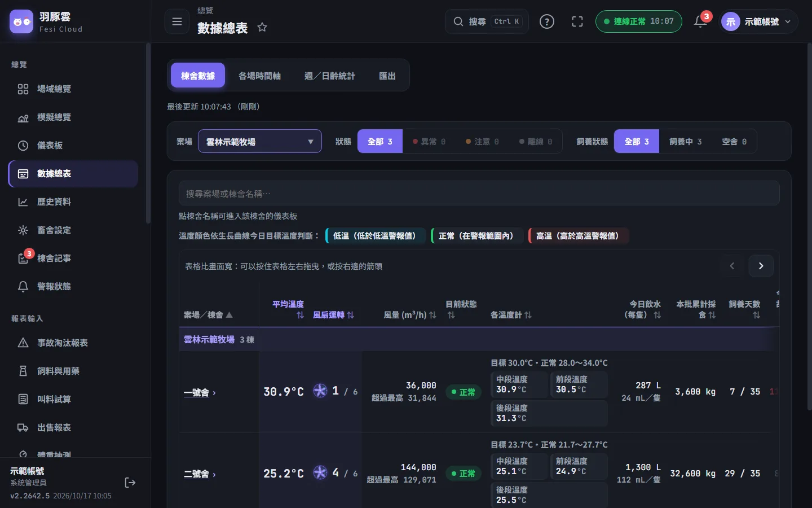The width and height of the screenshot is (812, 508).
Task: Open 一號舍 dashboard link
Action: [x=200, y=393]
